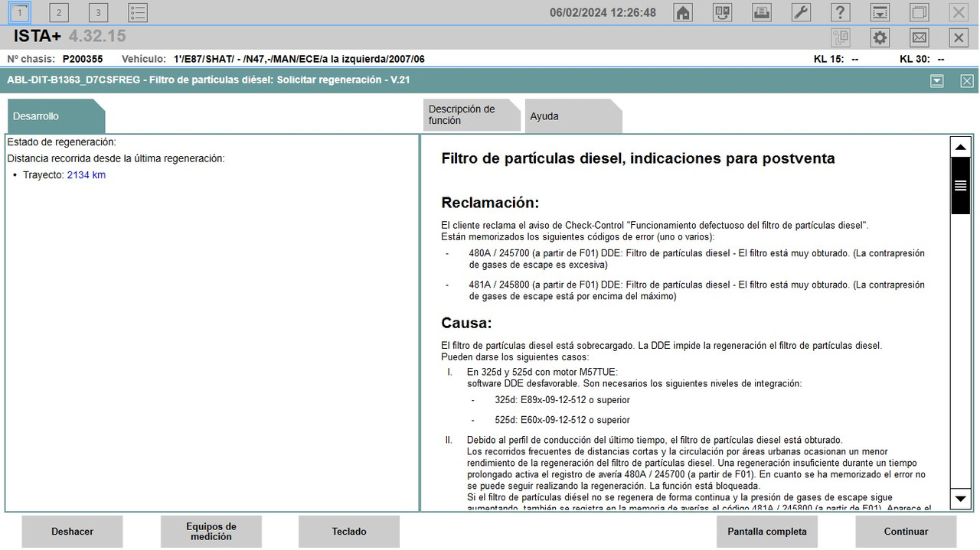Switch to workspace 3 icon

[98, 12]
